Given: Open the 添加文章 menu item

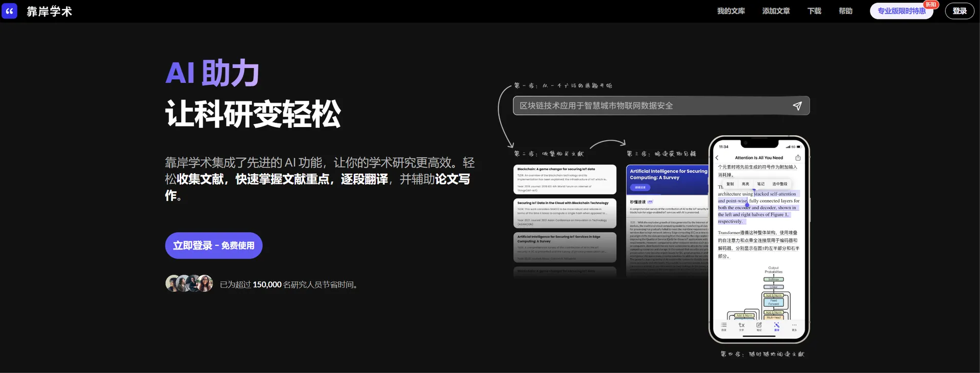Looking at the screenshot, I should (x=776, y=11).
